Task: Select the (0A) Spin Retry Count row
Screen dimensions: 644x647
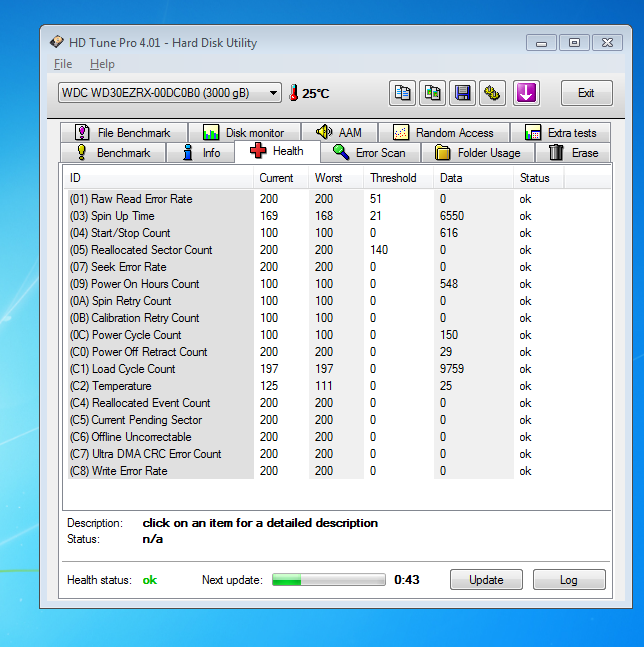Action: pyautogui.click(x=314, y=301)
